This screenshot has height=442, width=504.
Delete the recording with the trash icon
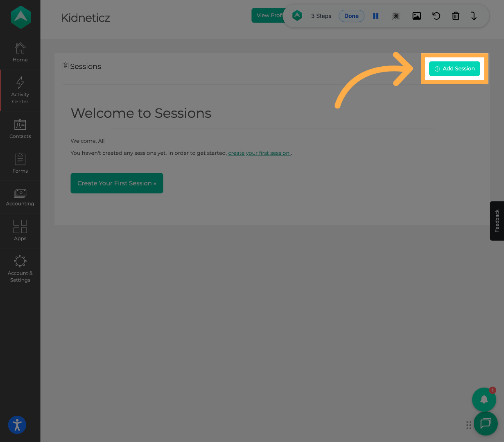point(456,16)
